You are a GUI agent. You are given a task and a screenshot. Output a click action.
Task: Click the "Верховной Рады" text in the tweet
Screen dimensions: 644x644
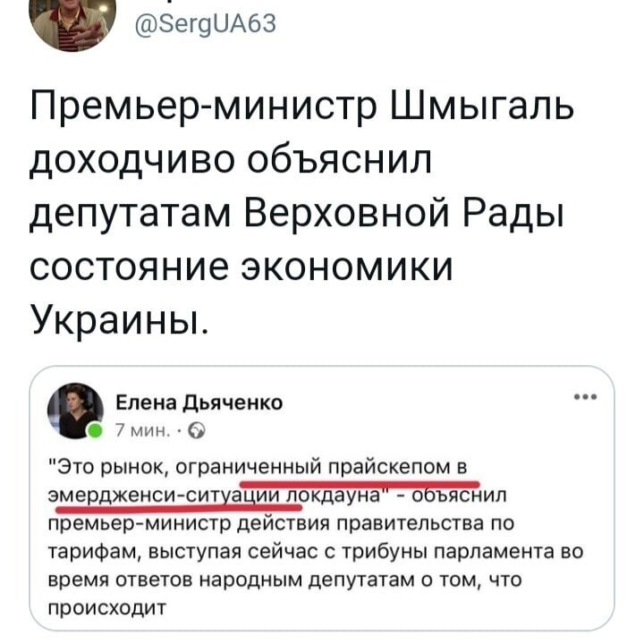404,215
